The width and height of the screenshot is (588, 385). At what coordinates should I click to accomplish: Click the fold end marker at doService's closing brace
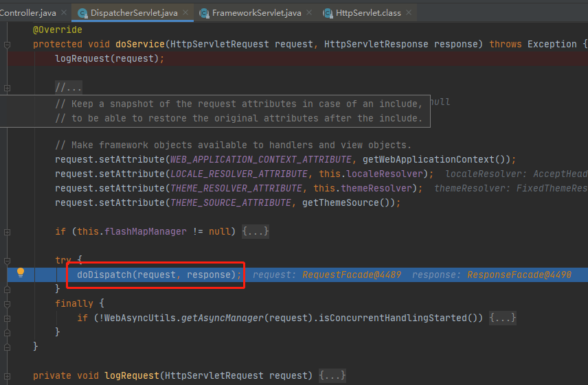pos(7,347)
